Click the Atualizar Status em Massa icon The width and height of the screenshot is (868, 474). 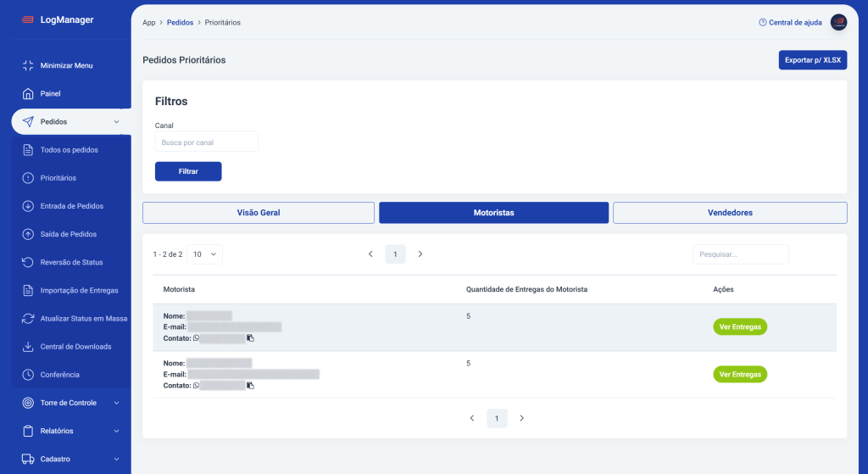pyautogui.click(x=27, y=318)
